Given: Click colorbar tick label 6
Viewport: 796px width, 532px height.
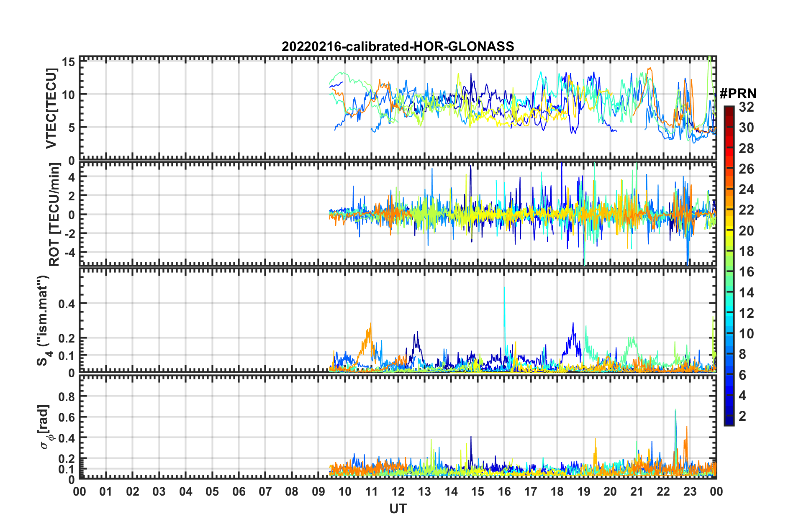Looking at the screenshot, I should coord(742,375).
